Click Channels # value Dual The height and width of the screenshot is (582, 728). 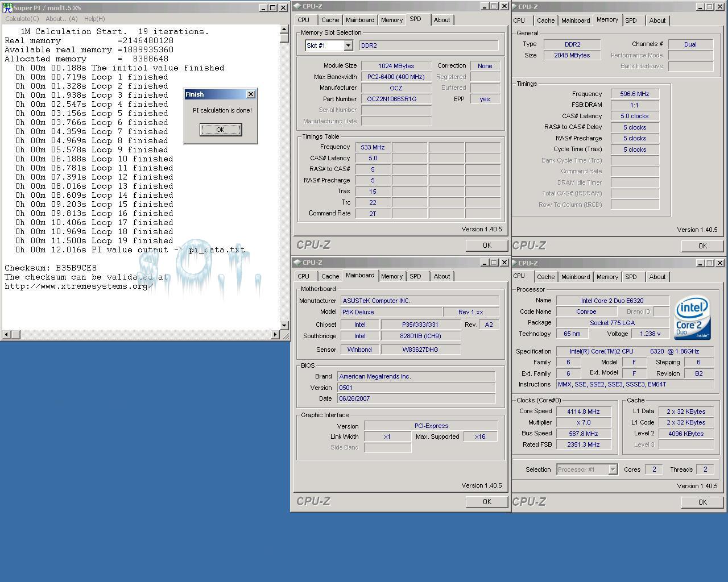click(690, 44)
